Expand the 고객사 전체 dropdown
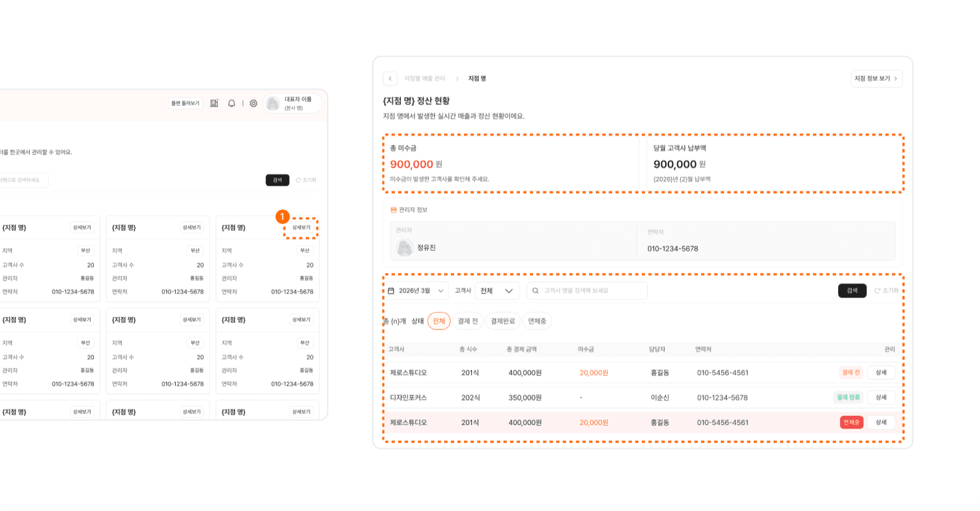This screenshot has height=511, width=980. (497, 291)
